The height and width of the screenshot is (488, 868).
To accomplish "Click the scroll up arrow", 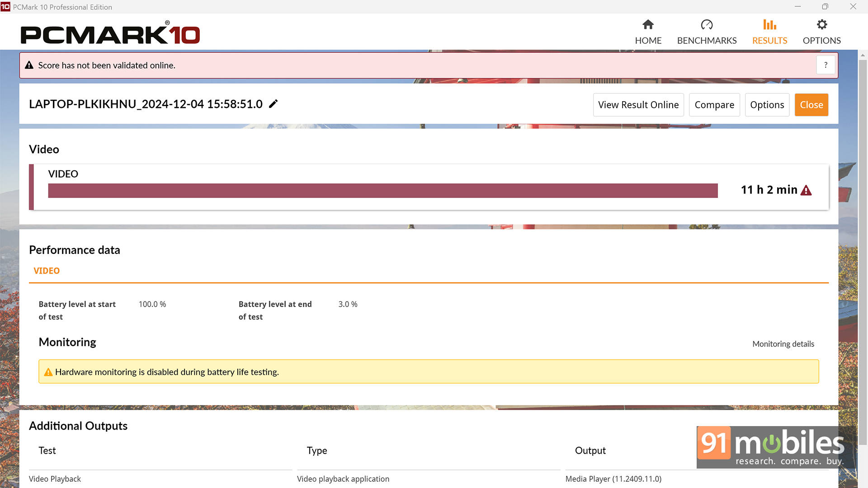I will (x=863, y=55).
